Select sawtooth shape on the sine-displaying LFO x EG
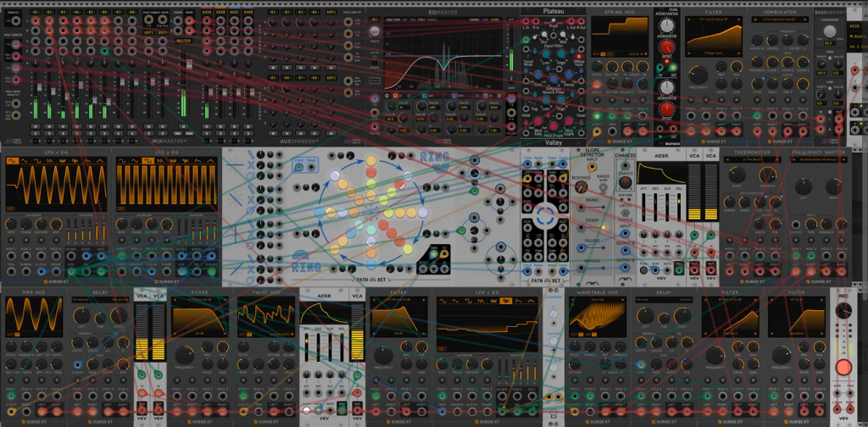The width and height of the screenshot is (868, 427). click(50, 160)
